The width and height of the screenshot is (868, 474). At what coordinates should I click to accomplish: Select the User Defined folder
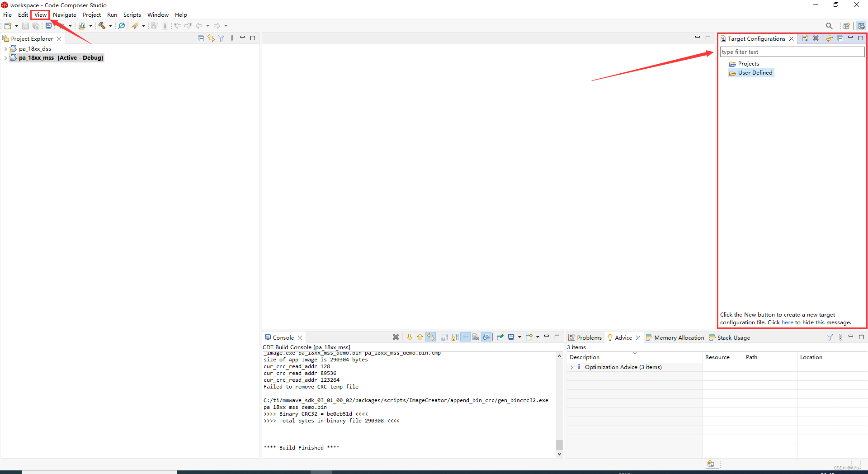(x=751, y=73)
